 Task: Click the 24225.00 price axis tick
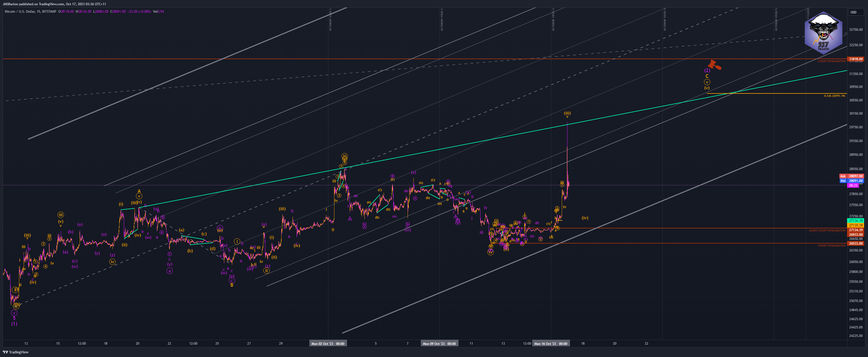click(856, 336)
